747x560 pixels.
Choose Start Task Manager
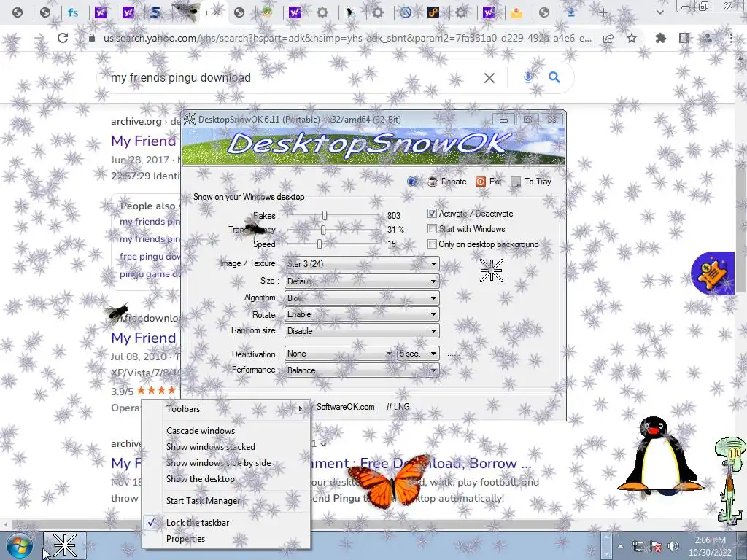pos(226,500)
